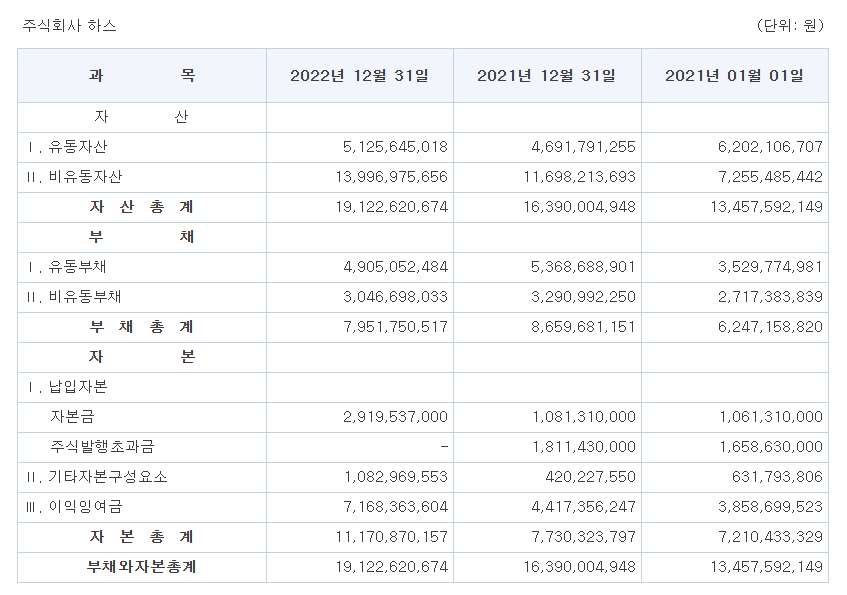Click the 주식발행초과금 row label
Screen dimensions: 847x595
coord(103,447)
